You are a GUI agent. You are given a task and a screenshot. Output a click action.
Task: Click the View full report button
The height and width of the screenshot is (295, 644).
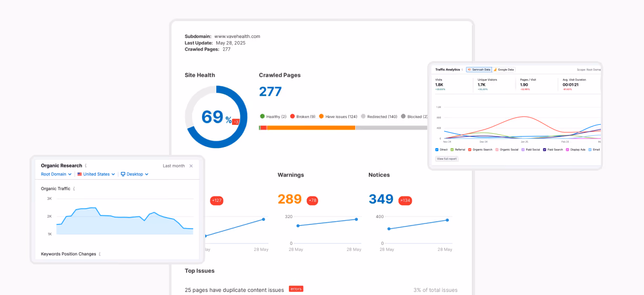coord(447,159)
